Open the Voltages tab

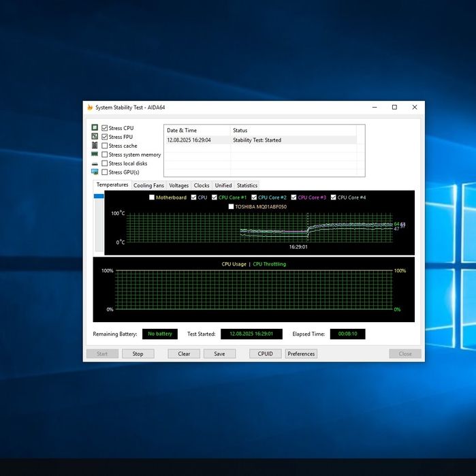coord(179,185)
